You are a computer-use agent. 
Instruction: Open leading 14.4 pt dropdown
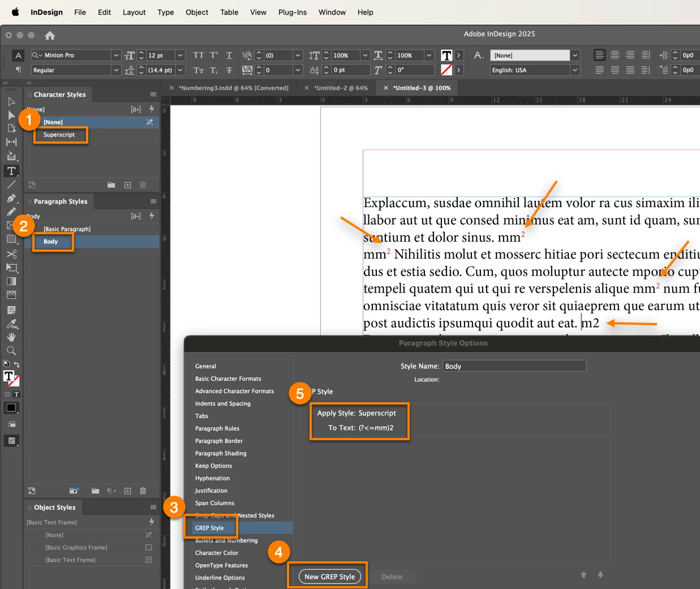[180, 70]
